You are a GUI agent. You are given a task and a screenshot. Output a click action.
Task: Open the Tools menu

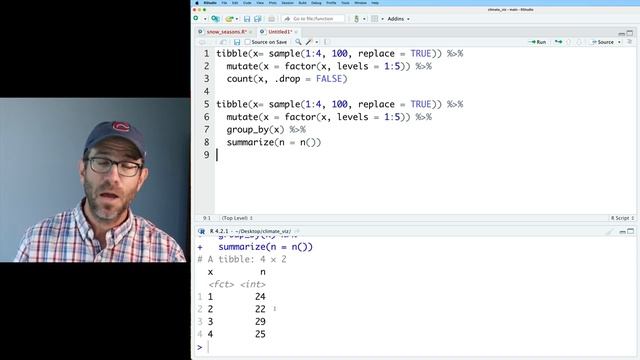[345, 3]
